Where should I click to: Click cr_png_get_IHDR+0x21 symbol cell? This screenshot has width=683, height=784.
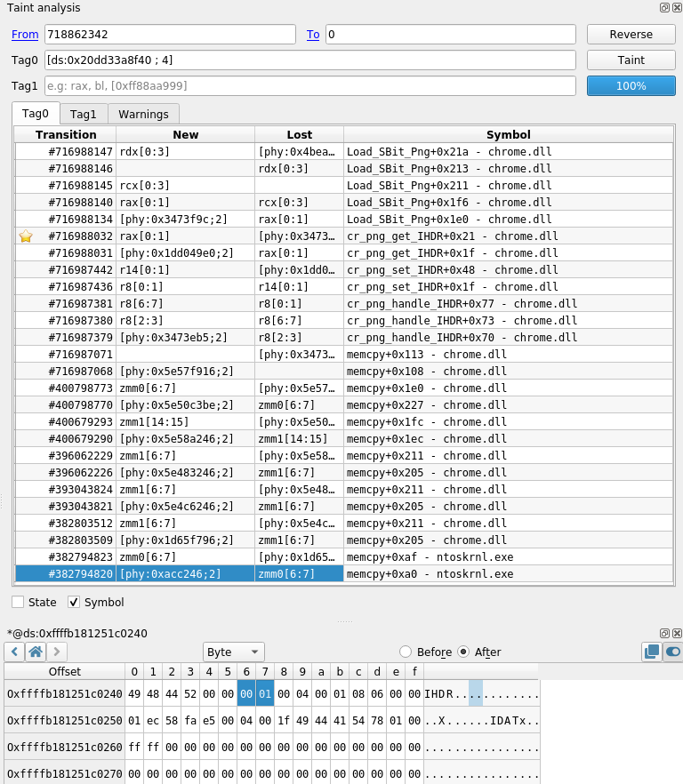coord(509,236)
